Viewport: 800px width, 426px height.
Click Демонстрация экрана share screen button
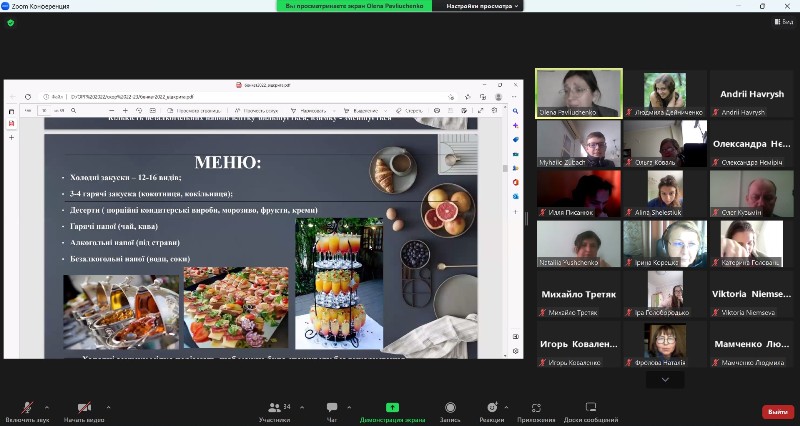coord(392,412)
